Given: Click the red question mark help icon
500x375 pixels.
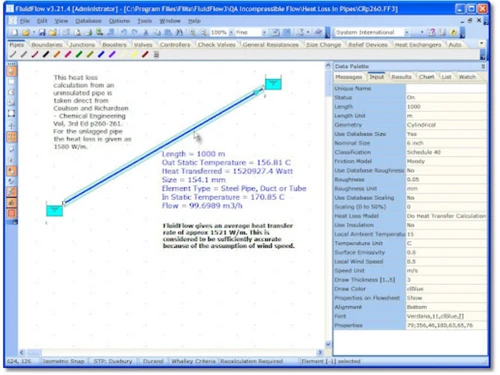Looking at the screenshot, I should coord(432,32).
